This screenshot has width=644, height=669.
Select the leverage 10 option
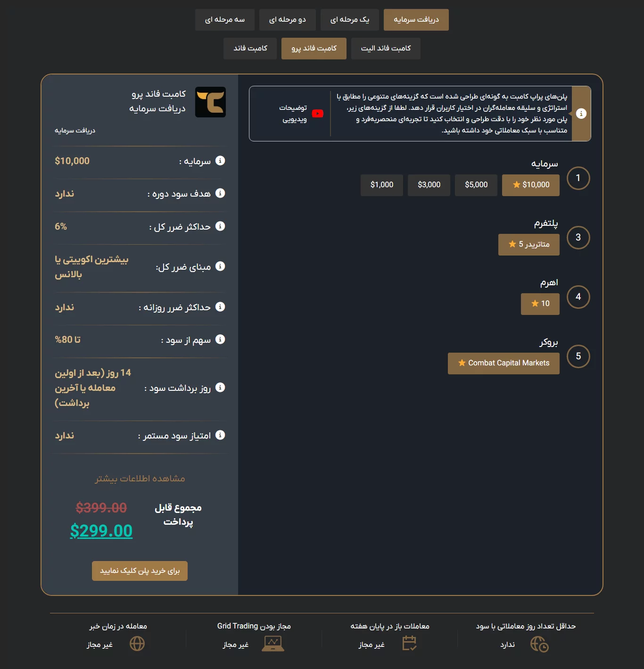540,304
